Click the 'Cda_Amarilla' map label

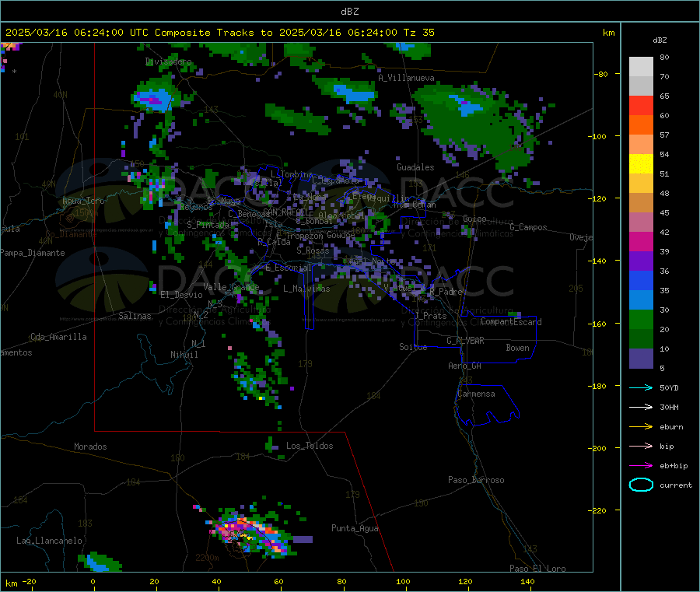click(58, 337)
